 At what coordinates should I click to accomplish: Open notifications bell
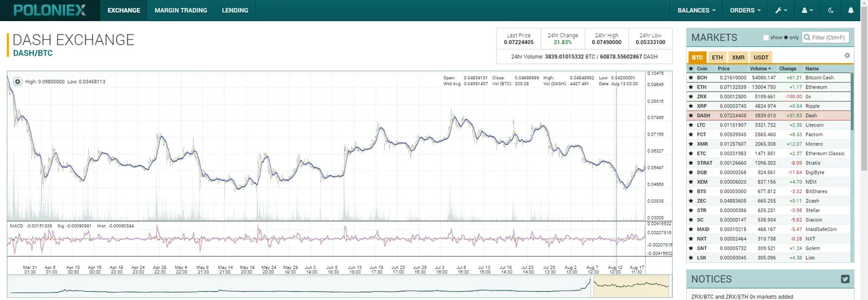[x=851, y=10]
